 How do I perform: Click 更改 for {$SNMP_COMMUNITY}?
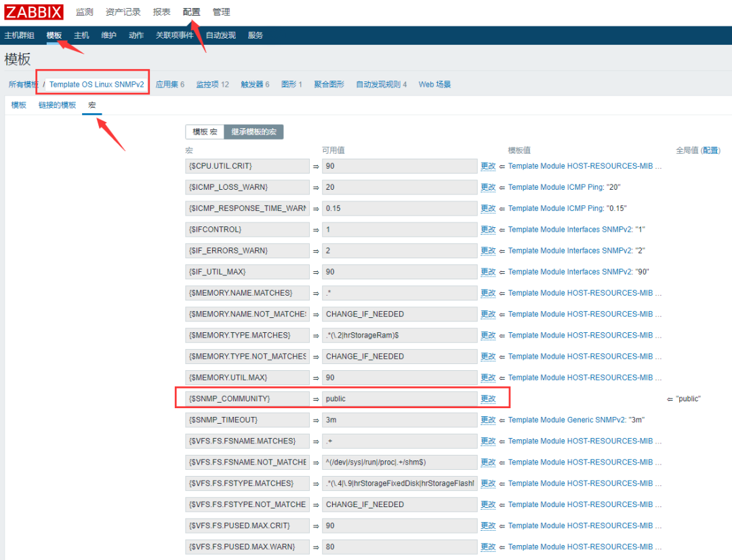point(488,399)
